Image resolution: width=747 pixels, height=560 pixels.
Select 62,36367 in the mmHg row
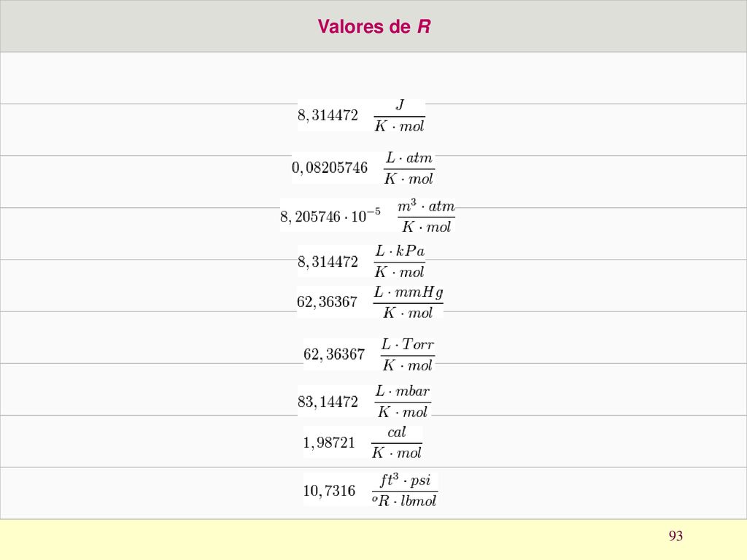tap(327, 302)
